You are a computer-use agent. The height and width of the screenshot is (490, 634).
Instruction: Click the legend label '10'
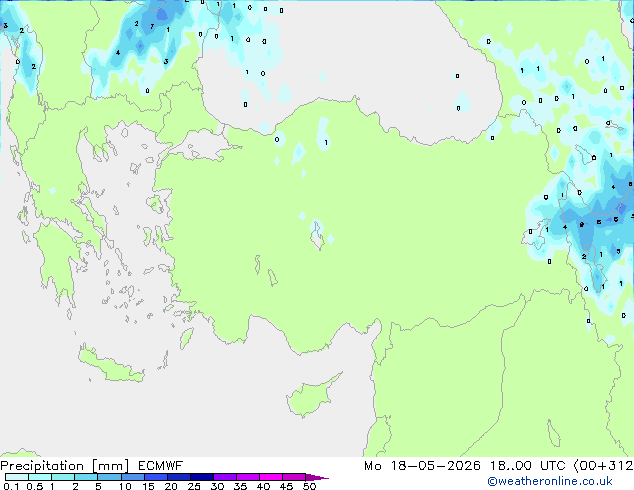[x=125, y=486]
